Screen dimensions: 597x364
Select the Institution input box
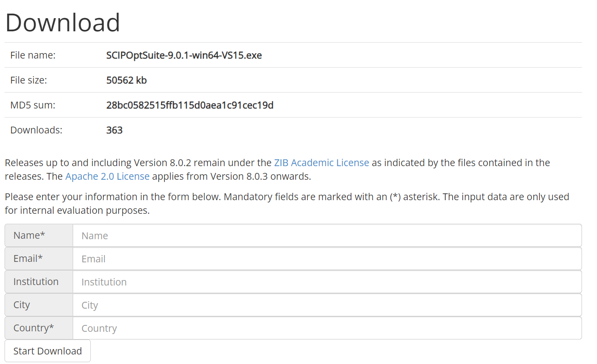click(x=327, y=282)
